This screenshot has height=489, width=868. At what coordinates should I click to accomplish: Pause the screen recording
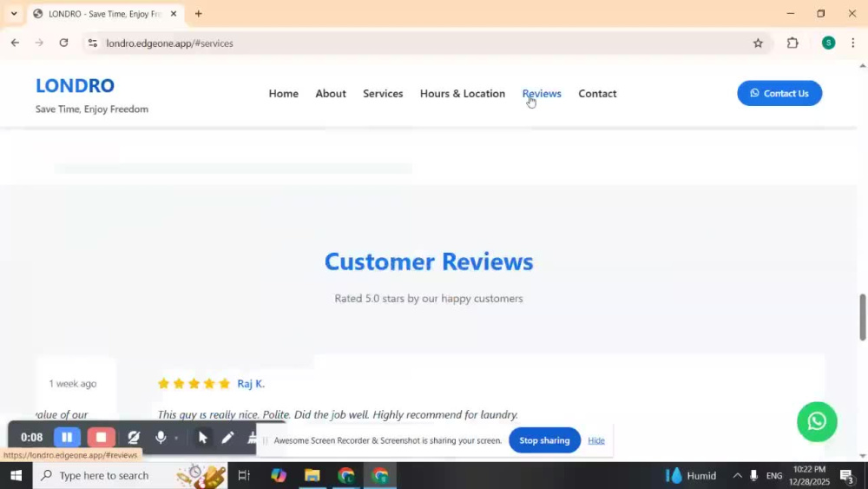[67, 438]
